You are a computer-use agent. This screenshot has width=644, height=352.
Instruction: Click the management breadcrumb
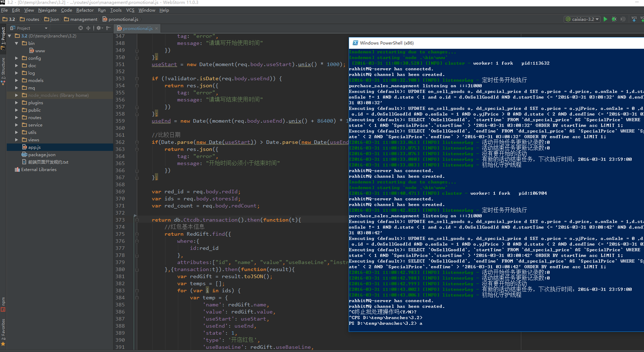coord(81,19)
